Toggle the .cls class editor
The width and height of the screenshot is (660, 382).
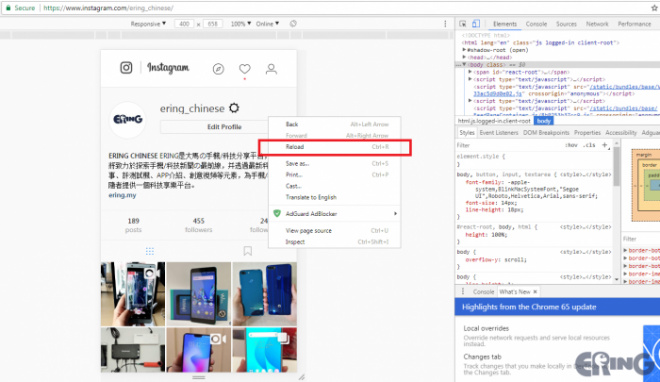pos(590,145)
